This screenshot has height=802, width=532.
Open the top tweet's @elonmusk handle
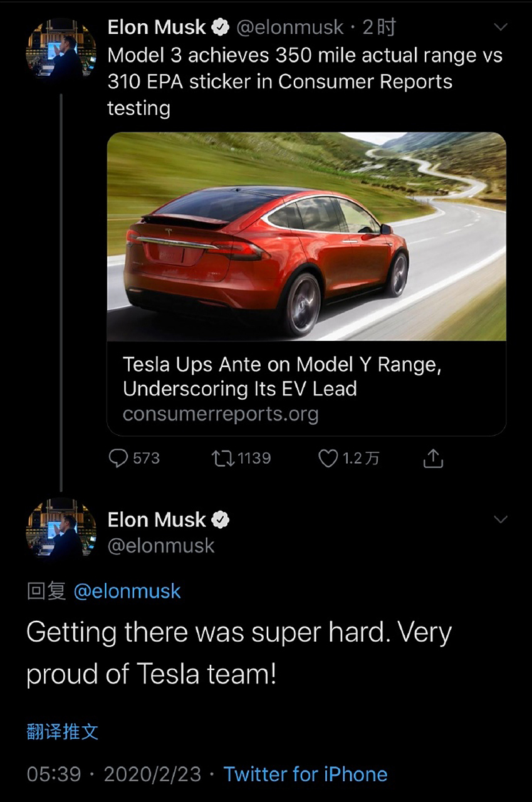click(289, 27)
